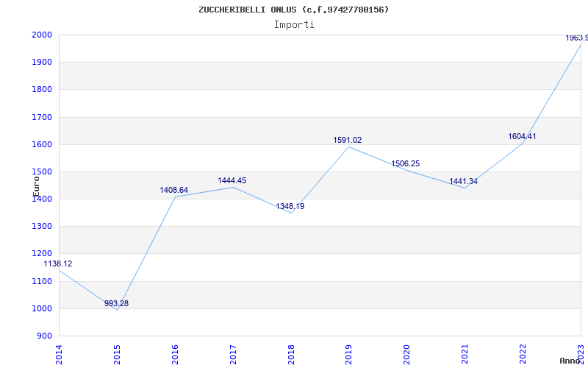The width and height of the screenshot is (588, 368).
Task: Click y-axis tick 1500
Action: pyautogui.click(x=40, y=172)
